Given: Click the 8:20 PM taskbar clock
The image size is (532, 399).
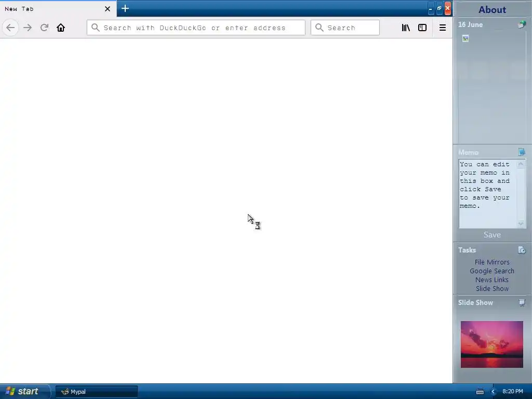Looking at the screenshot, I should pos(513,391).
